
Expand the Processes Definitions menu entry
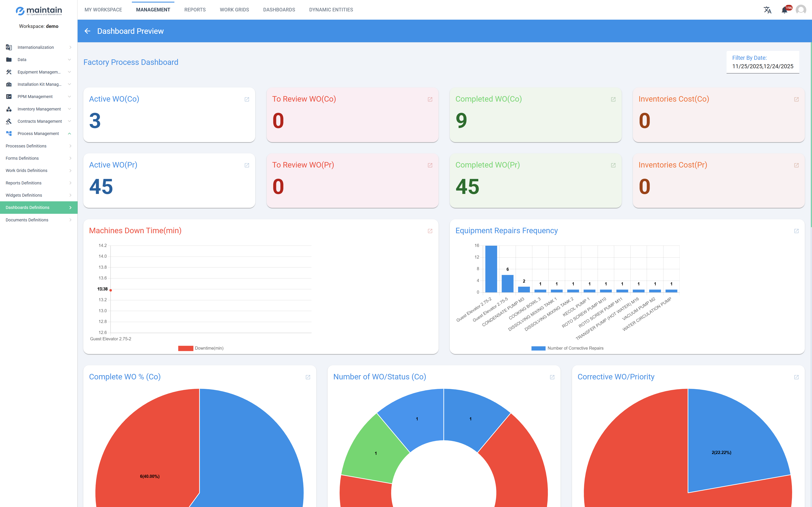tap(70, 146)
